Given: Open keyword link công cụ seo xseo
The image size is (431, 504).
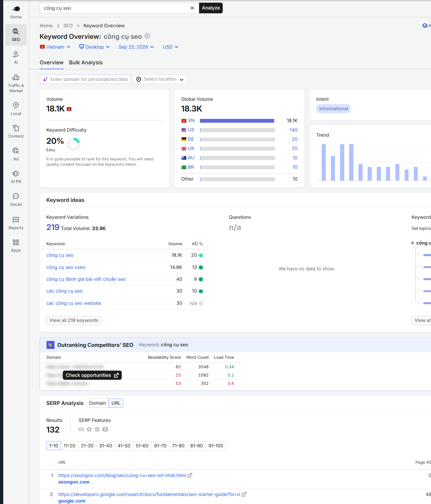Looking at the screenshot, I should 66,267.
